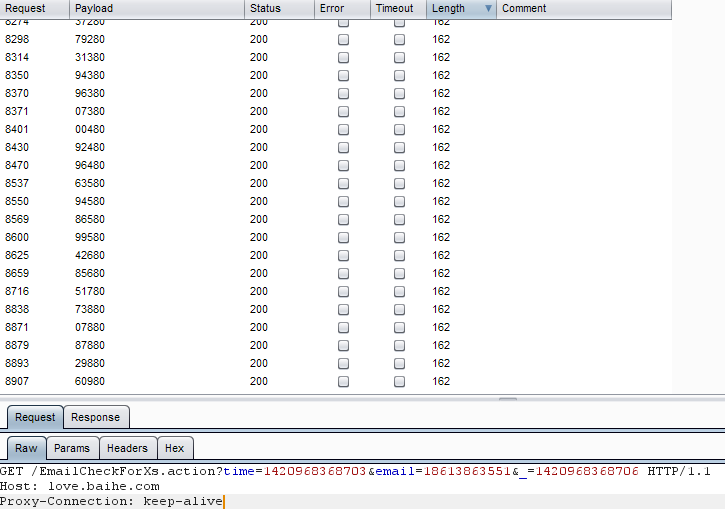Toggle Error checkbox for request 8907
Screen dimensions: 725x511
point(343,382)
